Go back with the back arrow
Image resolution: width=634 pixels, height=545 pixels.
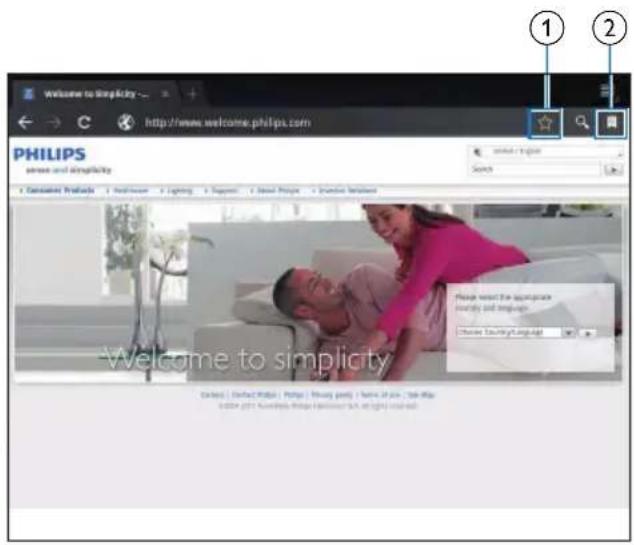[25, 122]
